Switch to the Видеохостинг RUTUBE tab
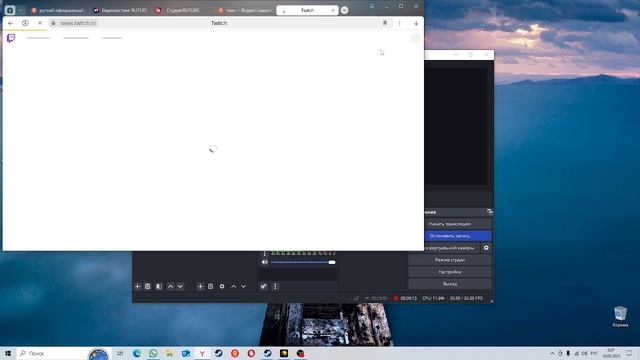640x360 pixels. coord(120,10)
